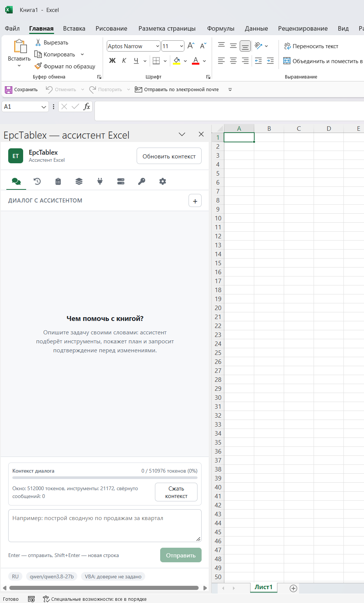Screen dimensions: 364x603
Task: Open the plug connections icon
Action: [x=100, y=182]
